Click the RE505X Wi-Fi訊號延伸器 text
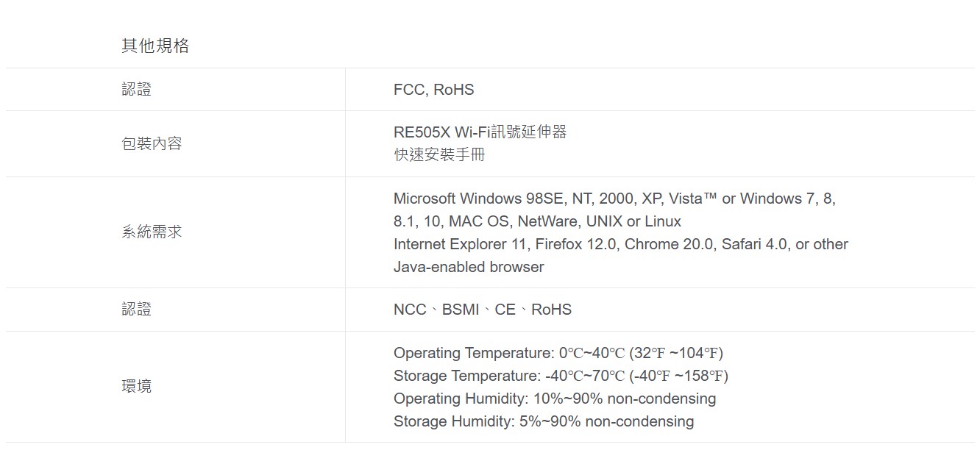The width and height of the screenshot is (980, 450). 480,132
